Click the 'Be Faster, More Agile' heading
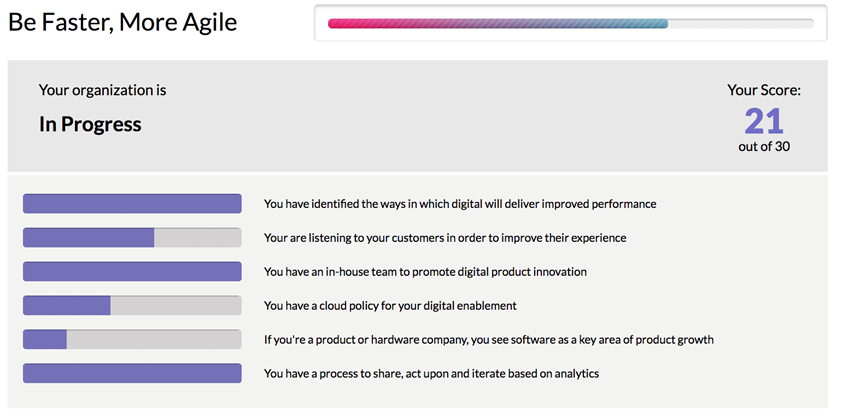842x417 pixels. click(123, 23)
